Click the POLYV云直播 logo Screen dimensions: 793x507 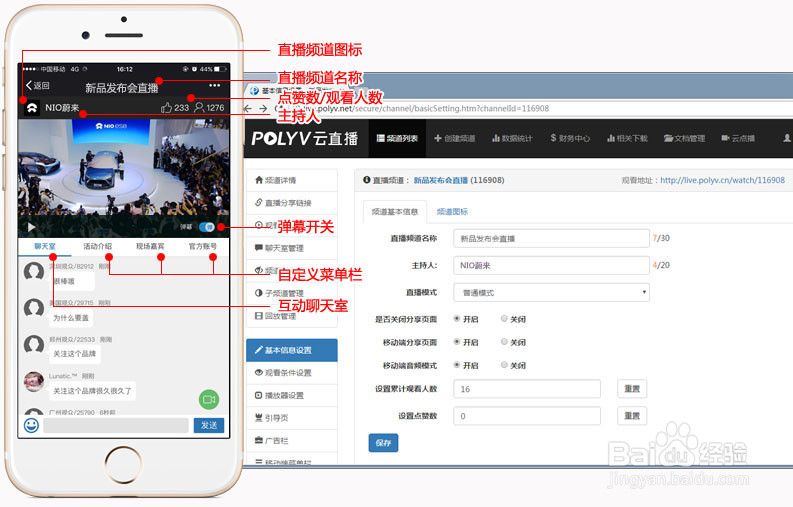[x=305, y=138]
